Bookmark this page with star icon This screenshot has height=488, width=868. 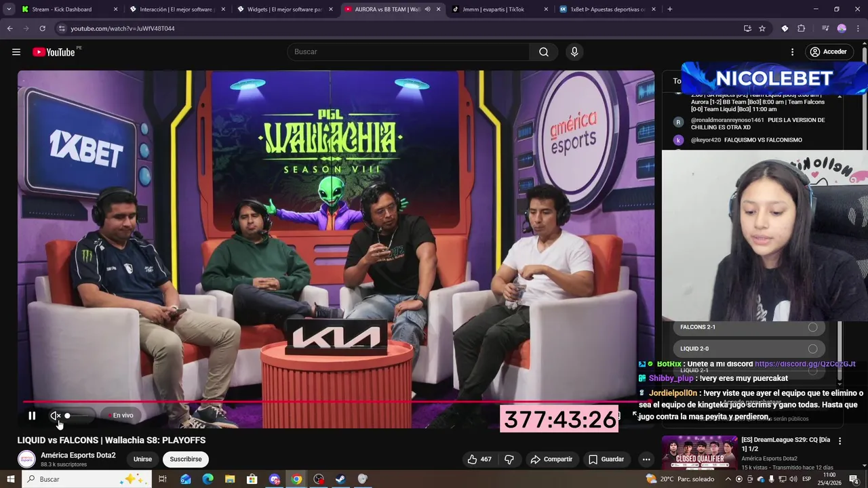coord(762,28)
